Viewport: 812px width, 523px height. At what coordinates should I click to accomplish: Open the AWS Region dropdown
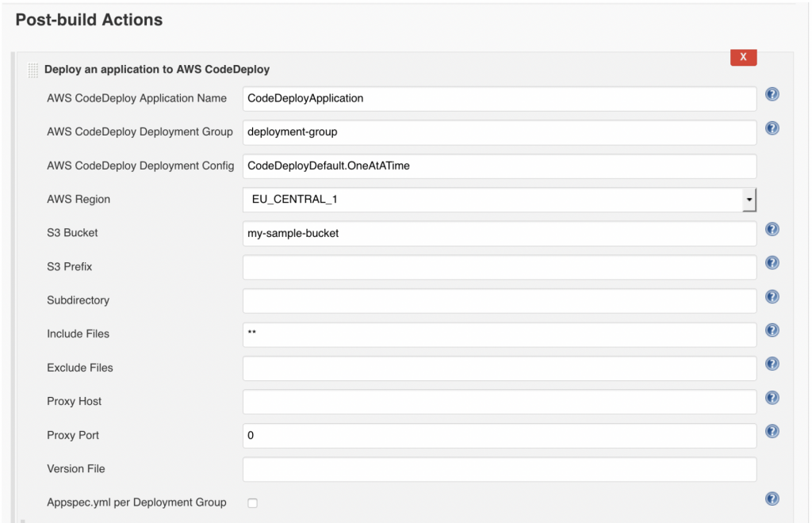[500, 200]
